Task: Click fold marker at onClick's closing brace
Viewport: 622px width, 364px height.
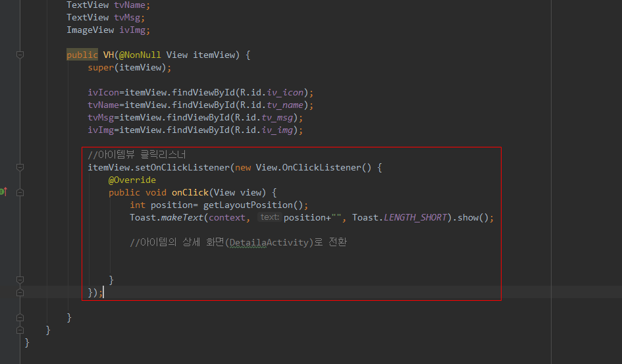Action: tap(20, 280)
